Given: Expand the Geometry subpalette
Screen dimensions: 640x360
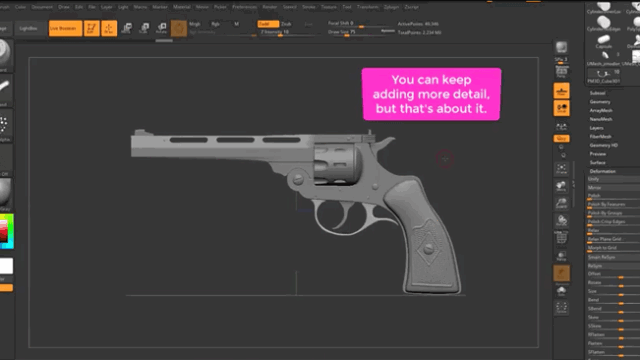Looking at the screenshot, I should (x=600, y=102).
